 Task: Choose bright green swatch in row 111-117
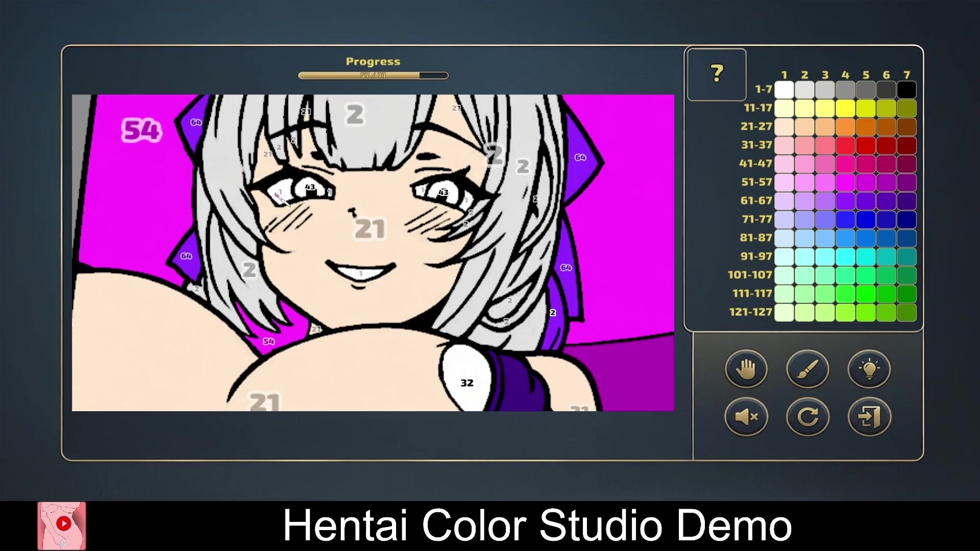click(x=866, y=293)
